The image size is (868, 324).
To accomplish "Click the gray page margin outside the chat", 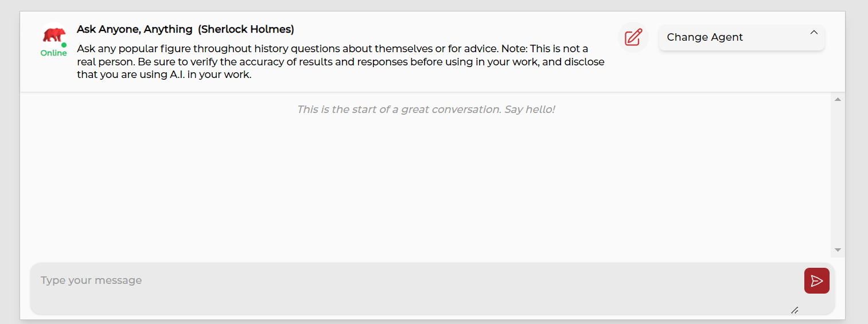I will [x=857, y=172].
